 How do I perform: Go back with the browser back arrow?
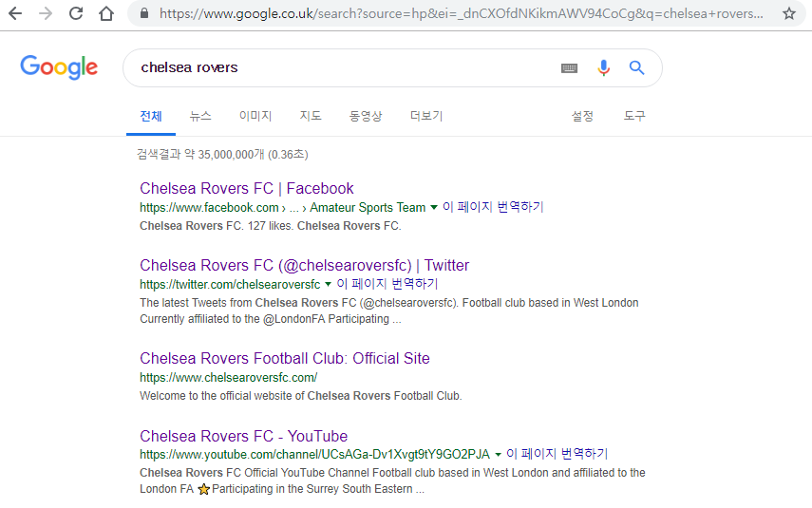coord(15,13)
